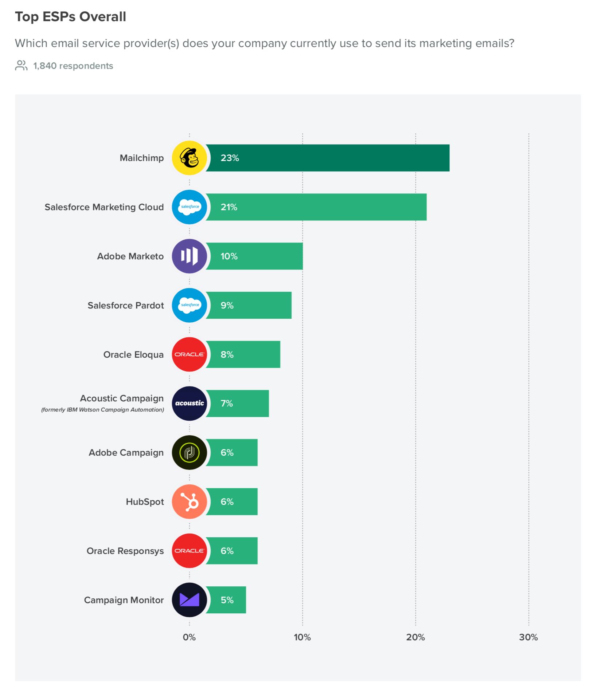Click the dark Acoustic Campaign logo
The image size is (594, 700).
coord(189,403)
